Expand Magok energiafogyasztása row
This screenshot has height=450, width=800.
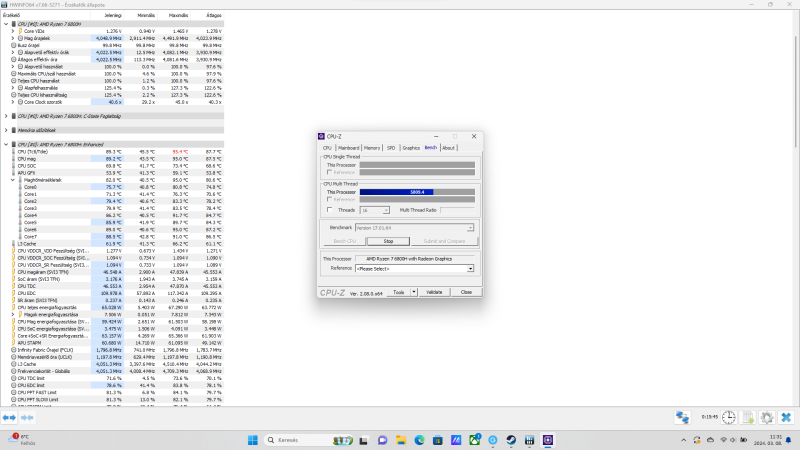pyautogui.click(x=13, y=315)
